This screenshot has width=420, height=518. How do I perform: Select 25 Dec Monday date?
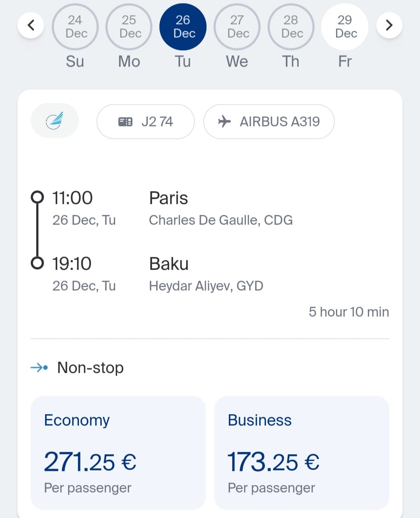pyautogui.click(x=129, y=27)
